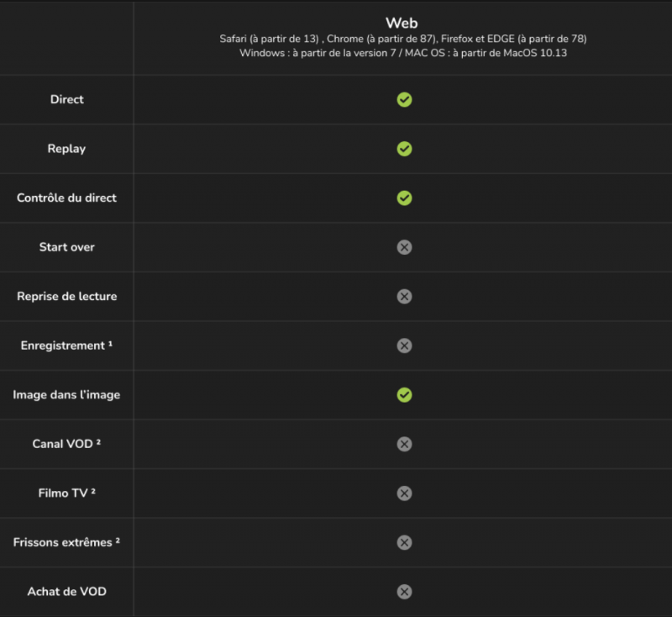672x617 pixels.
Task: Click the grey cross in the Enregistrement row
Action: click(x=404, y=345)
